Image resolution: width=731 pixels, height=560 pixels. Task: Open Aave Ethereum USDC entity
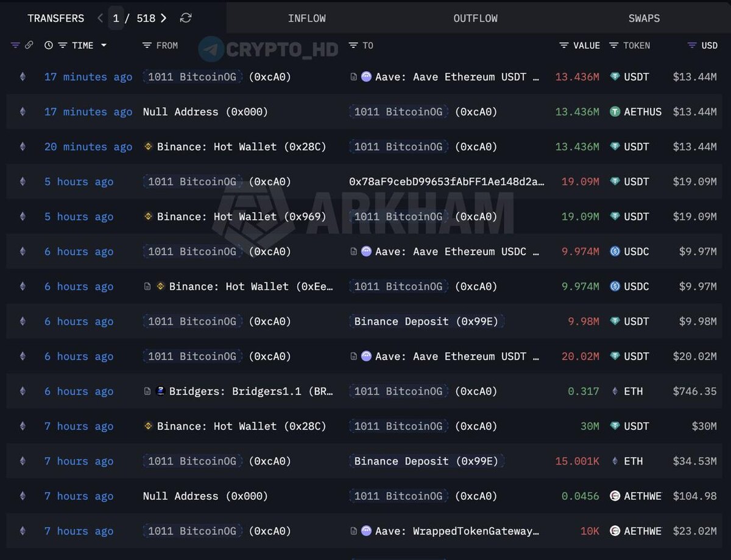click(457, 251)
